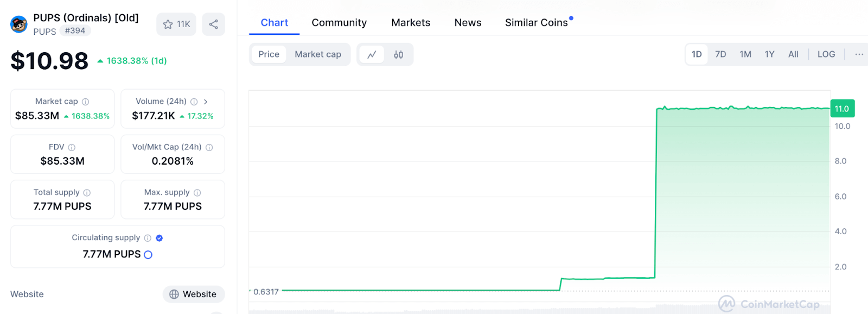Set chart range to 7D
The image size is (868, 314).
click(720, 54)
